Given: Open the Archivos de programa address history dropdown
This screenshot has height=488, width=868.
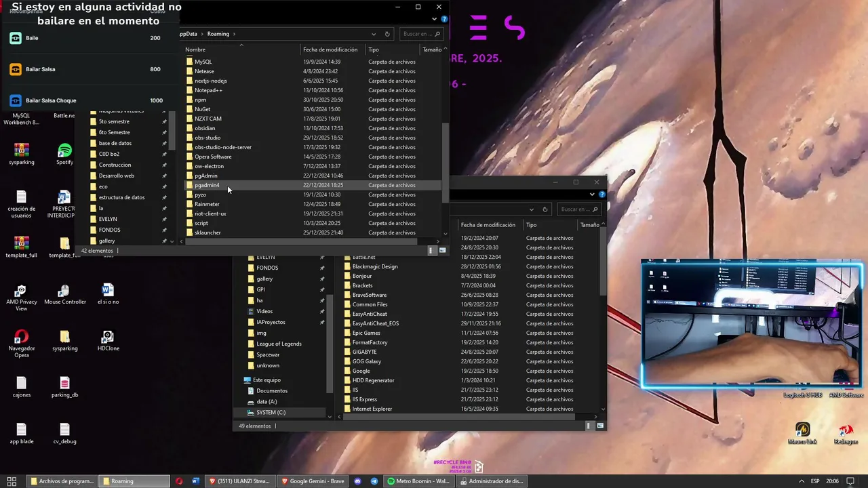Looking at the screenshot, I should [531, 209].
